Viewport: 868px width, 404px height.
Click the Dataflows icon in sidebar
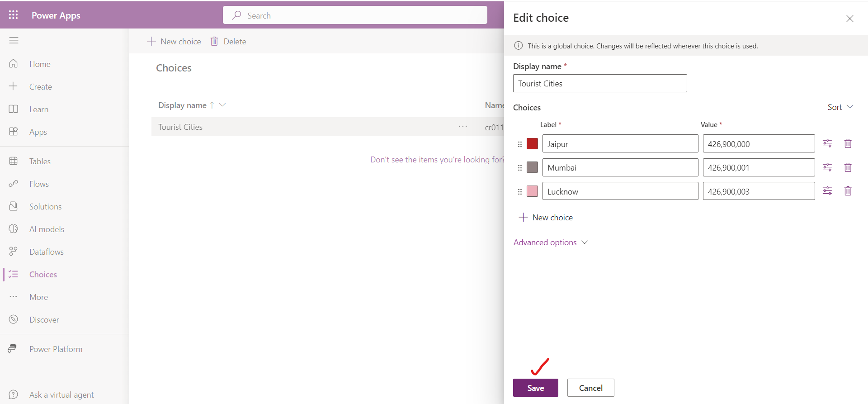click(14, 251)
